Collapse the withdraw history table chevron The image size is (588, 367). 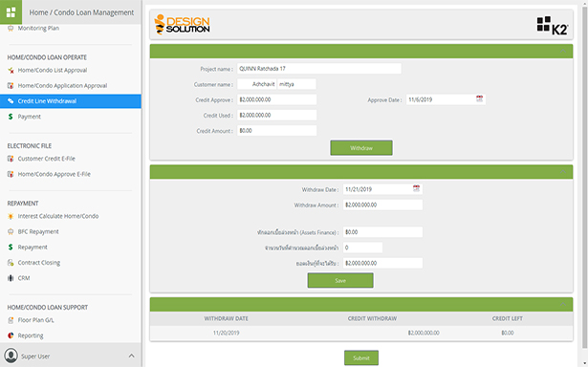click(563, 304)
